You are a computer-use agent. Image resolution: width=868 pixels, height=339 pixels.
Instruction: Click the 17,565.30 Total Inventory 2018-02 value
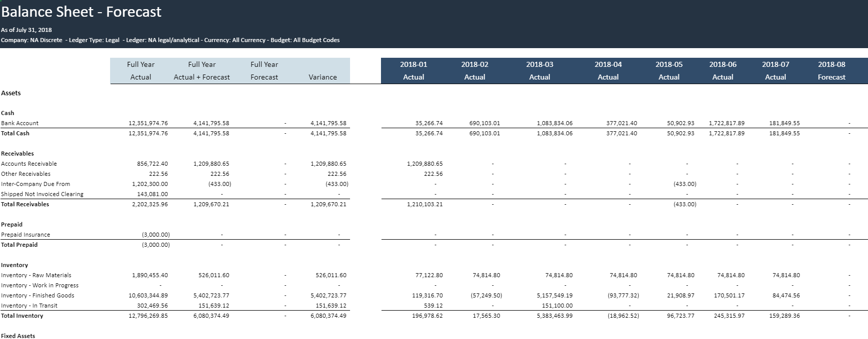tap(486, 316)
